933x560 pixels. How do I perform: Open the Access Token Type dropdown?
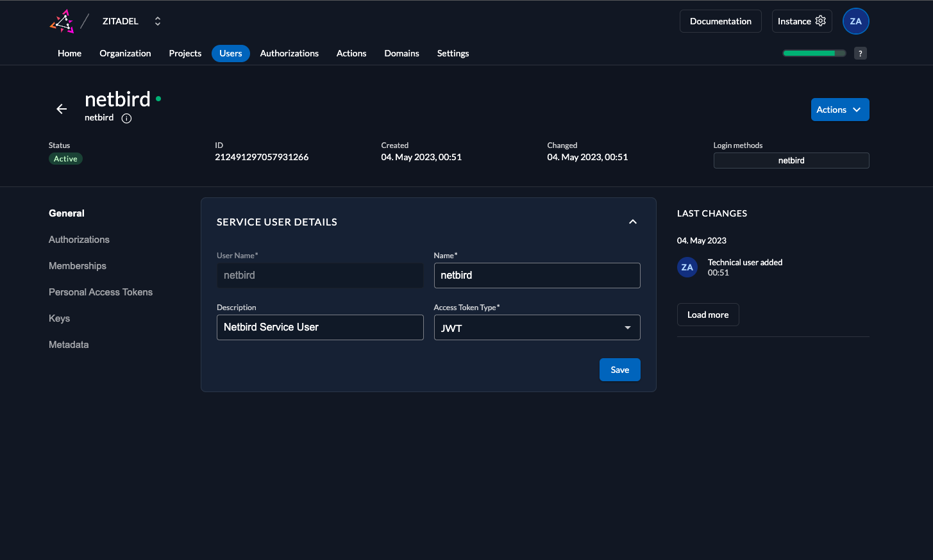tap(537, 327)
